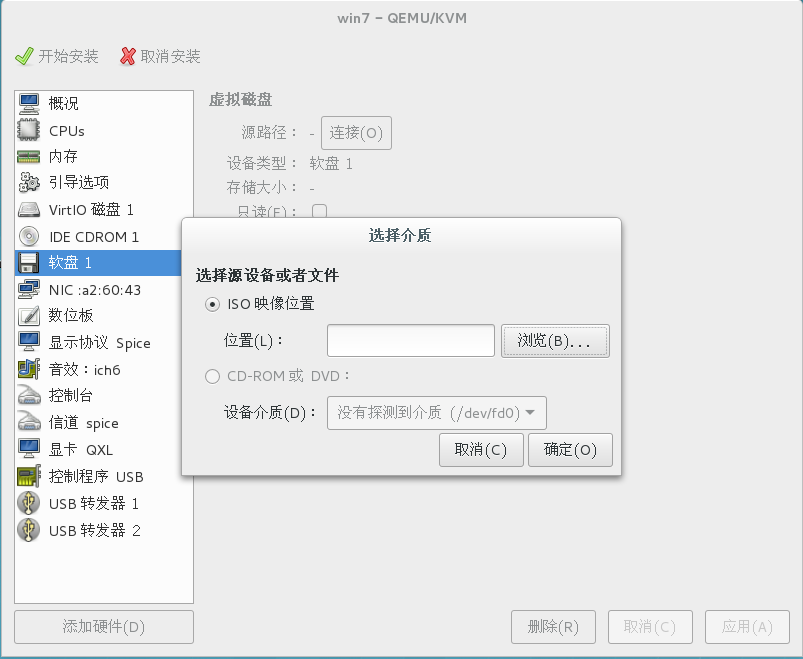Select the '显示协议 Spice' row text
This screenshot has width=803, height=659.
[99, 343]
